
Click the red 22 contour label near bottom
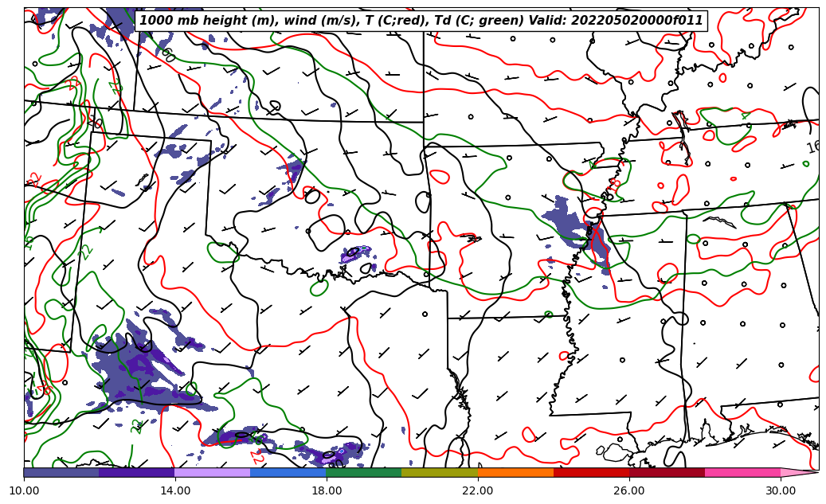(256, 457)
